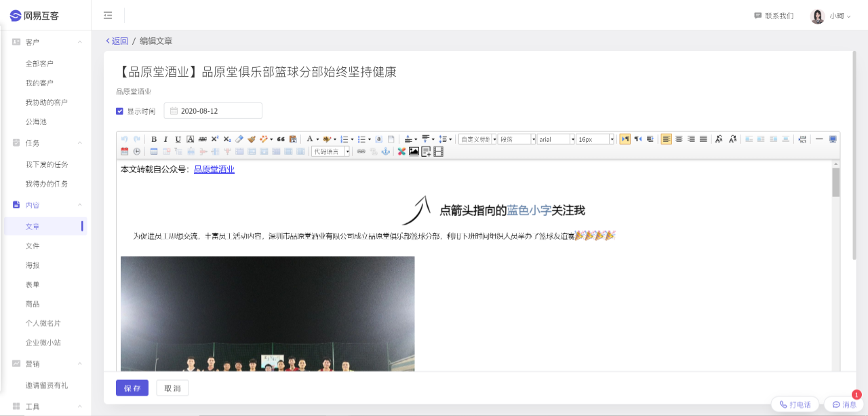Toggle left alignment off
The image size is (868, 416).
point(667,139)
